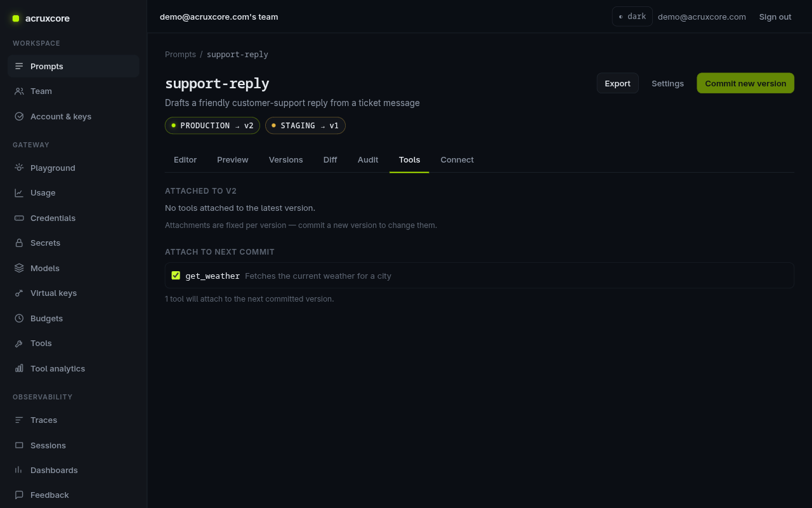Click the Account & keys icon
This screenshot has width=812, height=508.
point(19,116)
